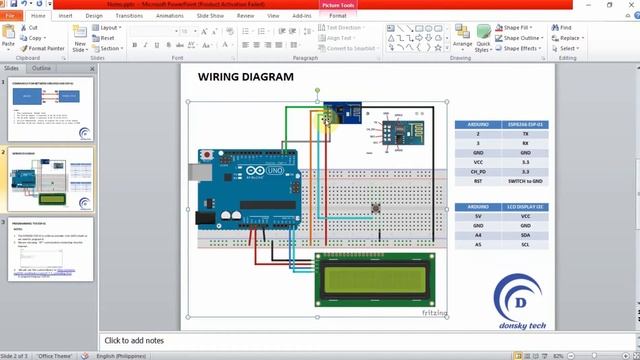The height and width of the screenshot is (360, 640).
Task: Open the Picture Tools Format tab
Action: click(x=338, y=16)
